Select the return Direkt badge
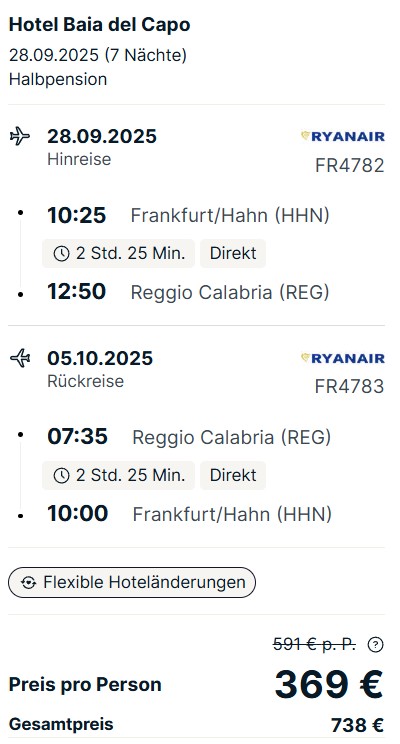 [x=233, y=475]
